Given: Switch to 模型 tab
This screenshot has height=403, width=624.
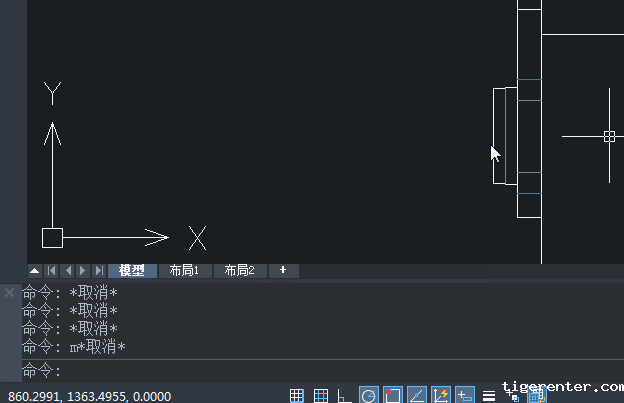Looking at the screenshot, I should tap(132, 271).
